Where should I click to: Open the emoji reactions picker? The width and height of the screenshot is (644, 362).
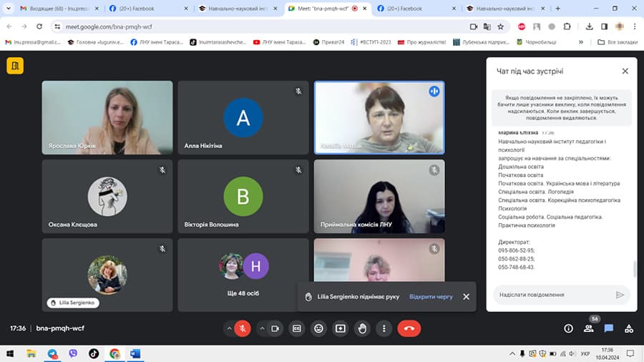pos(318,328)
